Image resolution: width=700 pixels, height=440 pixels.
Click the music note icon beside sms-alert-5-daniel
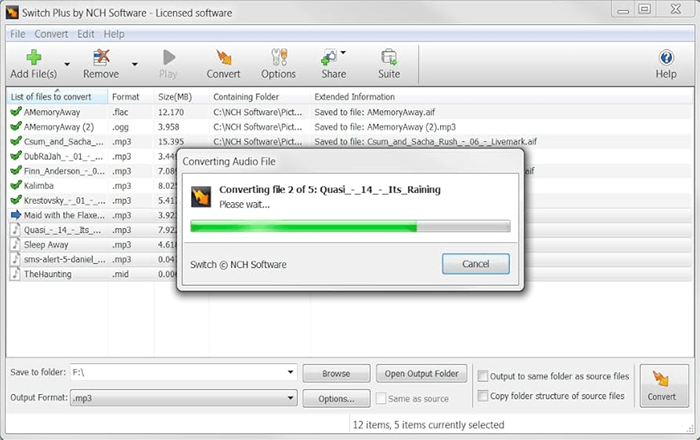[16, 259]
